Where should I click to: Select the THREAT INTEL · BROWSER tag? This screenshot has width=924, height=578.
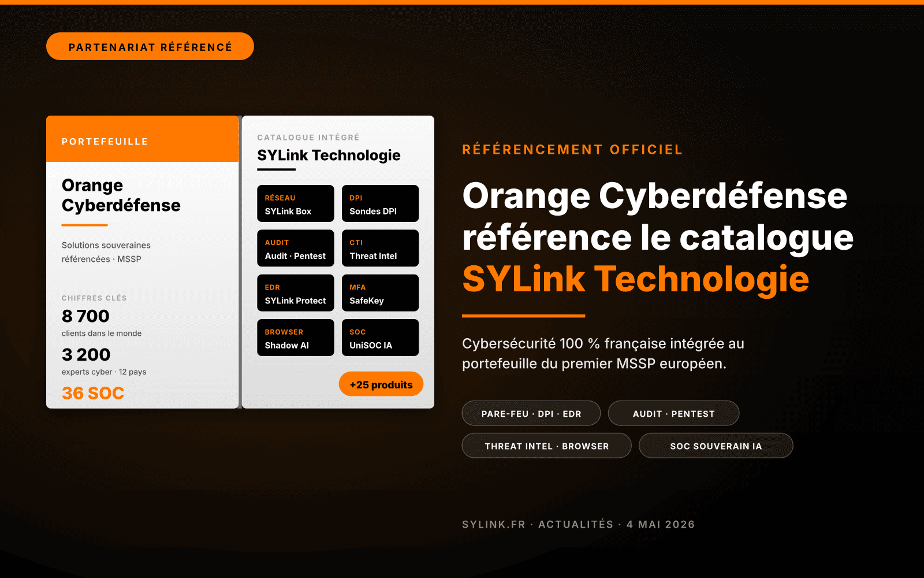click(x=546, y=446)
